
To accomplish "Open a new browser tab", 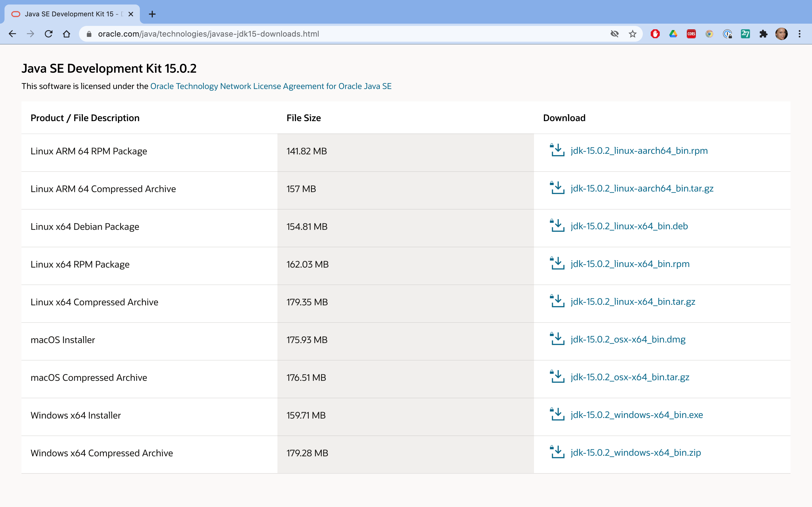I will click(152, 14).
